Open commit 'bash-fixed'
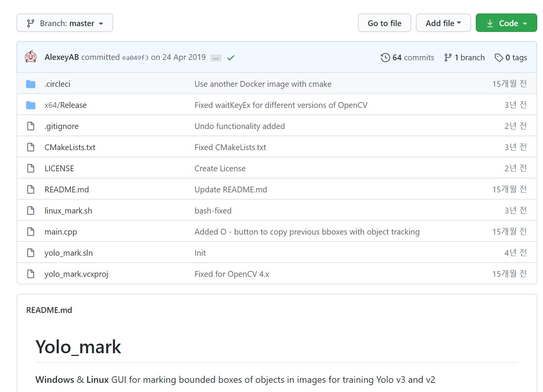The image size is (543, 392). (213, 211)
